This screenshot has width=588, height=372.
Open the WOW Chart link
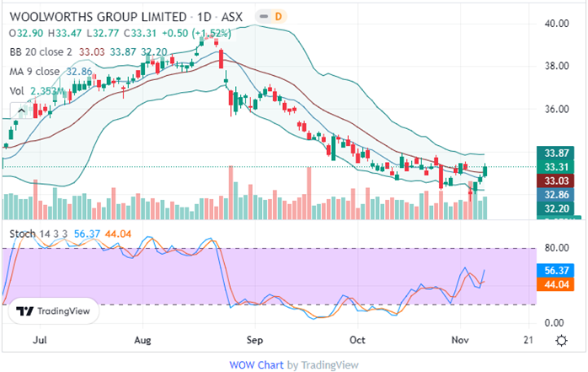coord(256,364)
